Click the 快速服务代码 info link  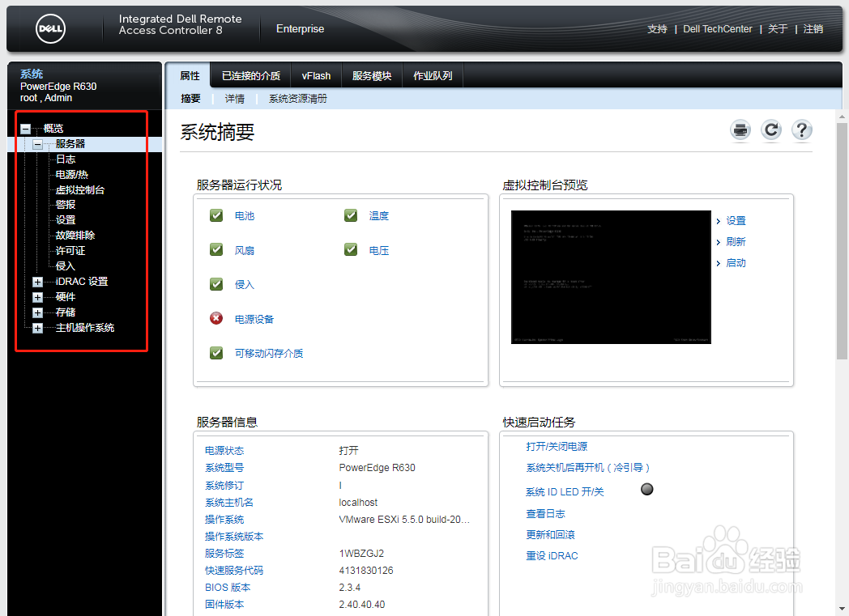pos(234,570)
